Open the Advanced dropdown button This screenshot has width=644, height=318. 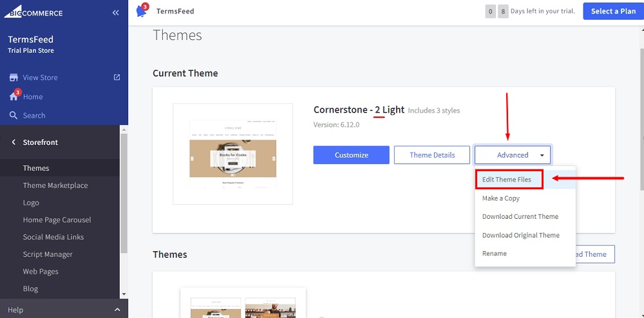coord(513,154)
